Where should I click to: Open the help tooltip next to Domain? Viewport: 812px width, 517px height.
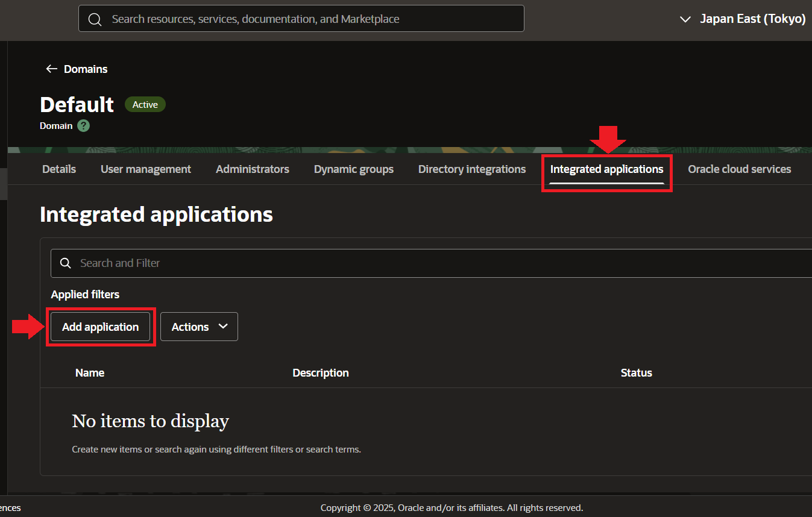[83, 125]
